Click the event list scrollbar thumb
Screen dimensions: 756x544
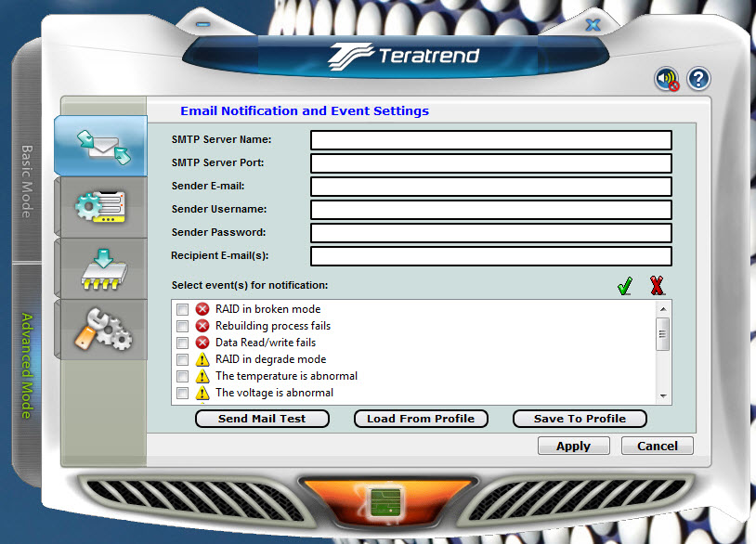pos(663,334)
